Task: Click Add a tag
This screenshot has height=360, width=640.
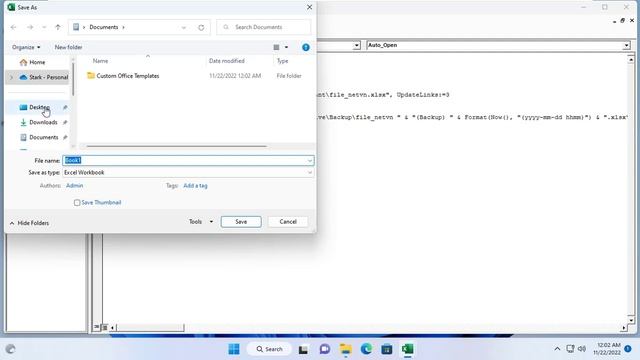Action: (x=195, y=186)
